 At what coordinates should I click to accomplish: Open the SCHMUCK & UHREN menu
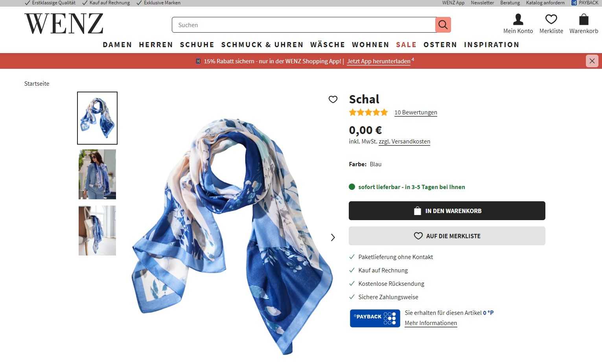[x=262, y=45]
